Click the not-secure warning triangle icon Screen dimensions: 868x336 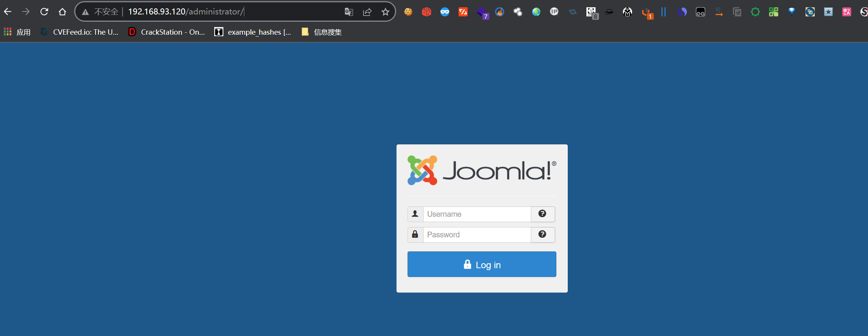coord(86,12)
